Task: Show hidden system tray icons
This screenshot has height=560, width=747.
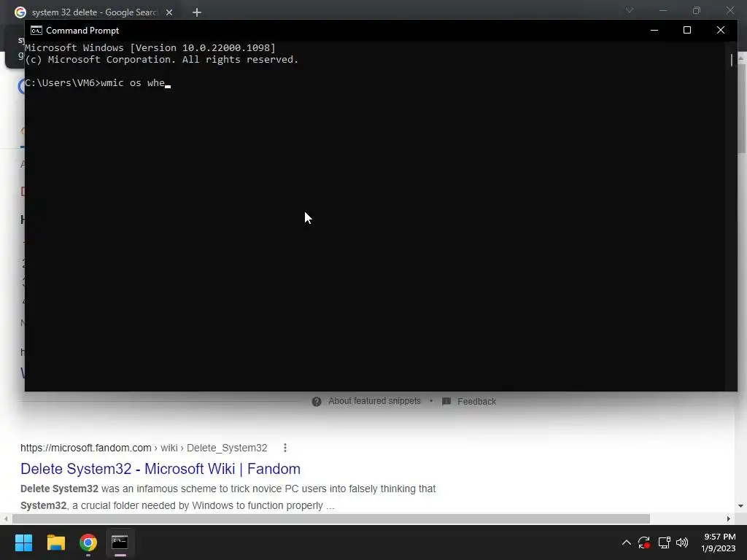Action: pyautogui.click(x=627, y=542)
